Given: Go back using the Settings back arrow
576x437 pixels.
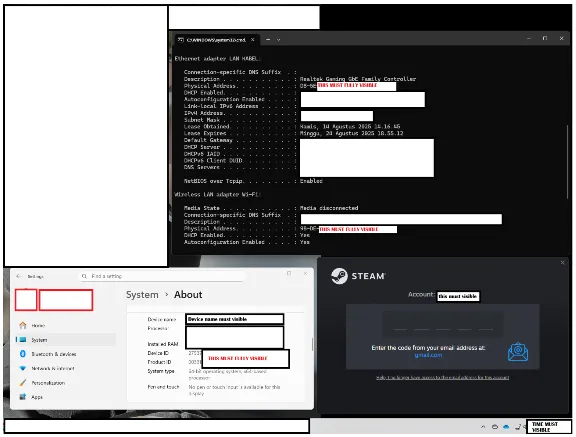Looking at the screenshot, I should tap(18, 276).
